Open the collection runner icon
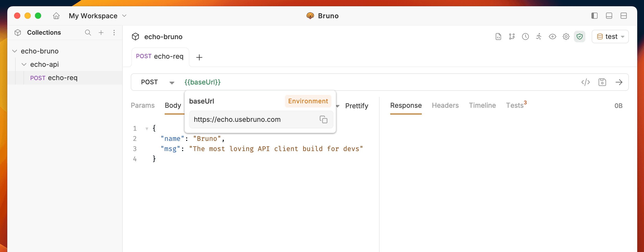This screenshot has height=252, width=644. point(539,37)
